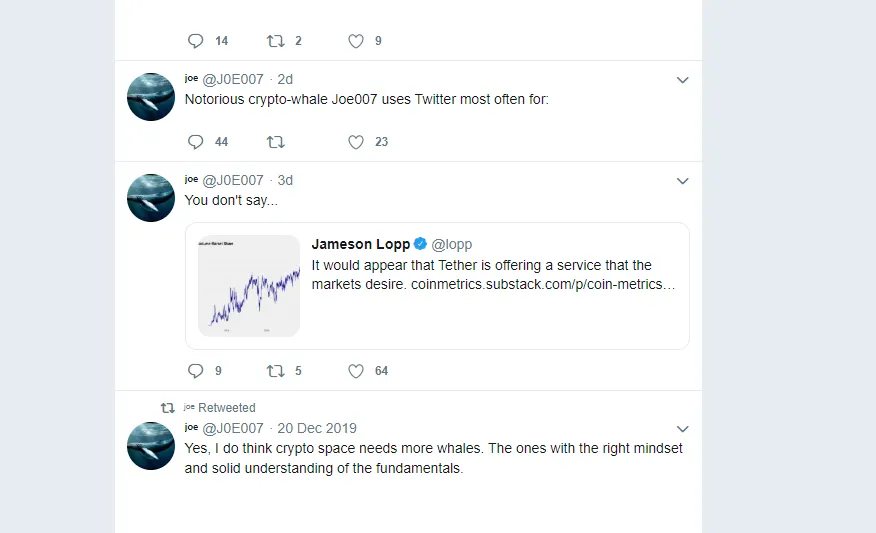Like the tweet with 9 likes
876x533 pixels.
coord(356,41)
